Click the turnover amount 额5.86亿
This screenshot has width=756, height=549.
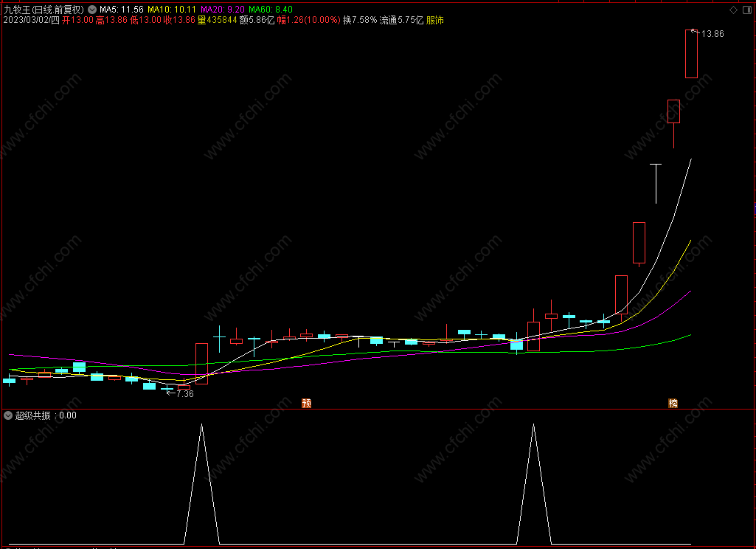tap(257, 20)
